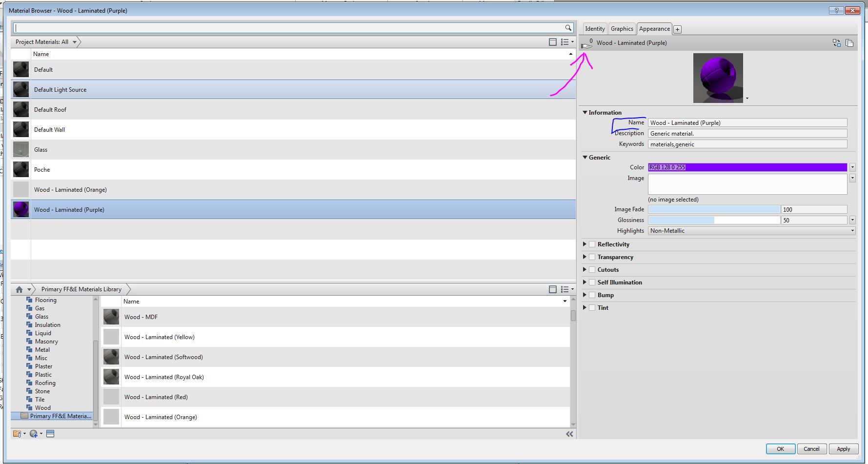Select Wood - Laminated (Yellow) in library
The image size is (868, 464).
[335, 337]
